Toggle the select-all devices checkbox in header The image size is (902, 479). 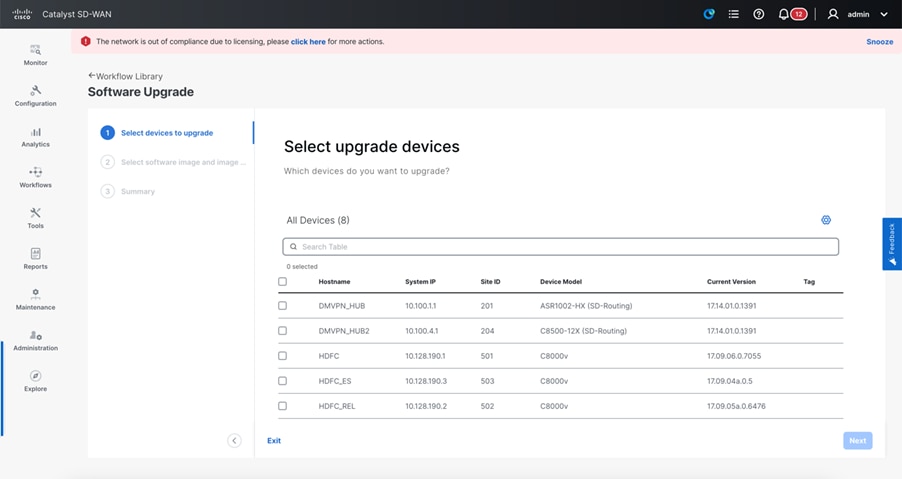(x=282, y=281)
